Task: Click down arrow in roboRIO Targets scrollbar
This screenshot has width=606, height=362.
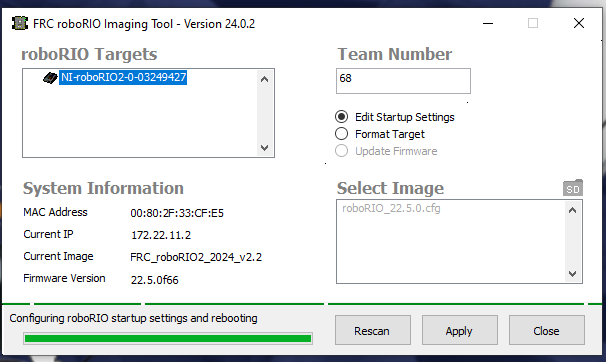Action: [265, 148]
